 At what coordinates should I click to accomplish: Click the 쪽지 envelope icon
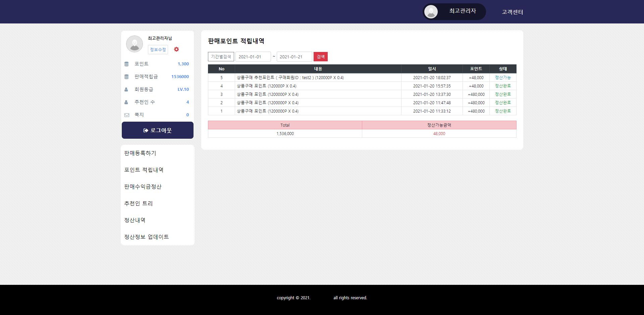(x=127, y=115)
